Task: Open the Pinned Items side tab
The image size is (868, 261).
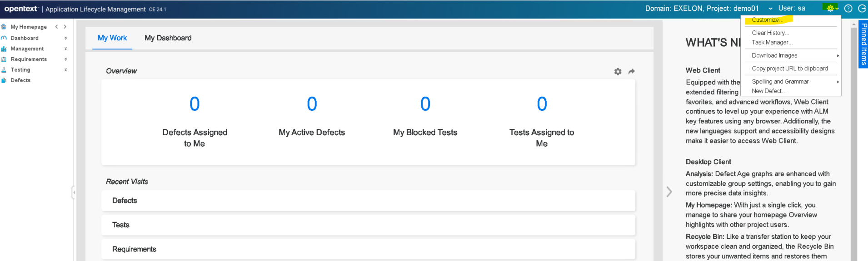Action: point(863,44)
